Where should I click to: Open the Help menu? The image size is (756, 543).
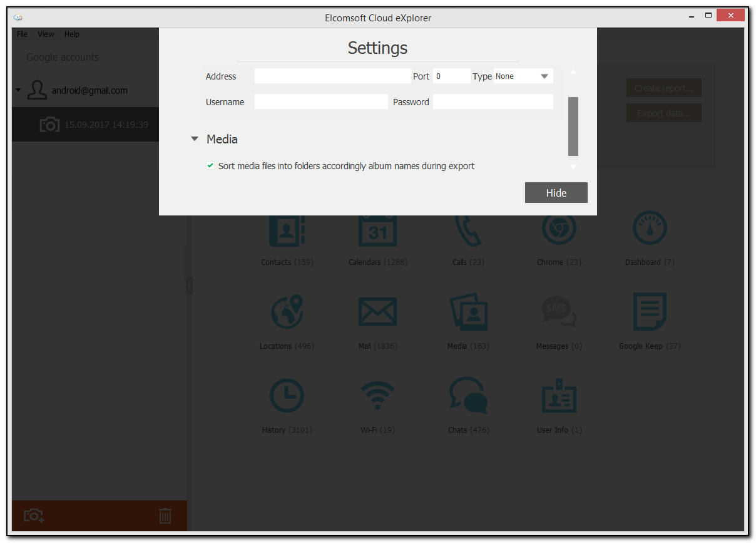coord(71,34)
